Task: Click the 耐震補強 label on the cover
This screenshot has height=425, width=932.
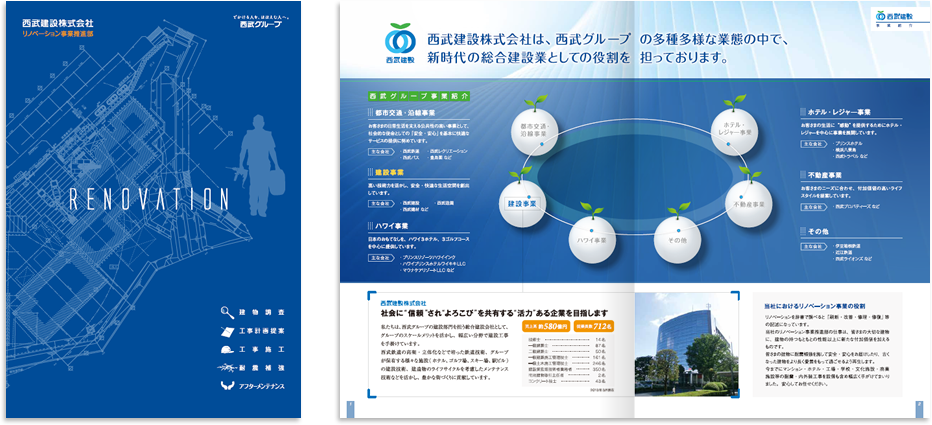Action: (262, 368)
